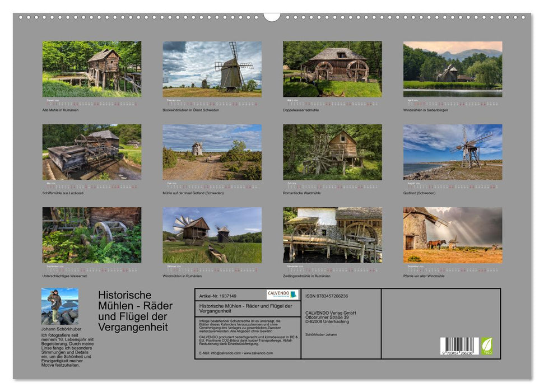The width and height of the screenshot is (544, 392).
Task: Select the Artikel-Nr. 1937149 text
Action: coord(217,295)
